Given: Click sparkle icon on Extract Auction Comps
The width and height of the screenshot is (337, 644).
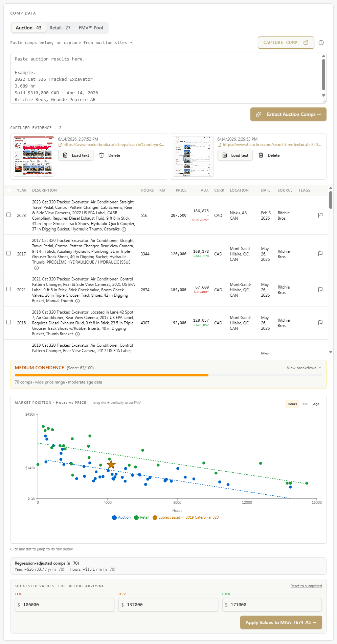Looking at the screenshot, I should (x=259, y=114).
